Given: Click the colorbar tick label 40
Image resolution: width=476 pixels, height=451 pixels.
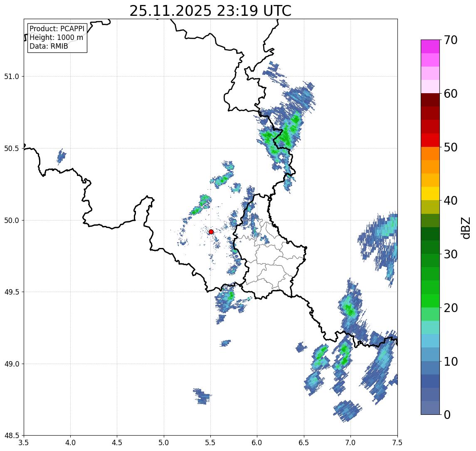Looking at the screenshot, I should 451,201.
